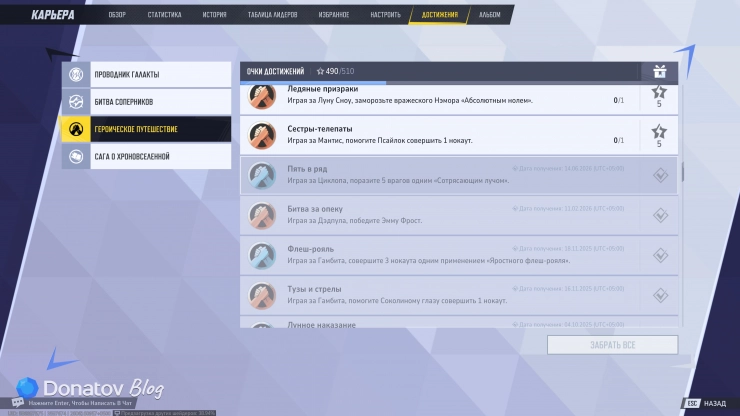Click the Героическое путешествие category icon

[x=76, y=129]
